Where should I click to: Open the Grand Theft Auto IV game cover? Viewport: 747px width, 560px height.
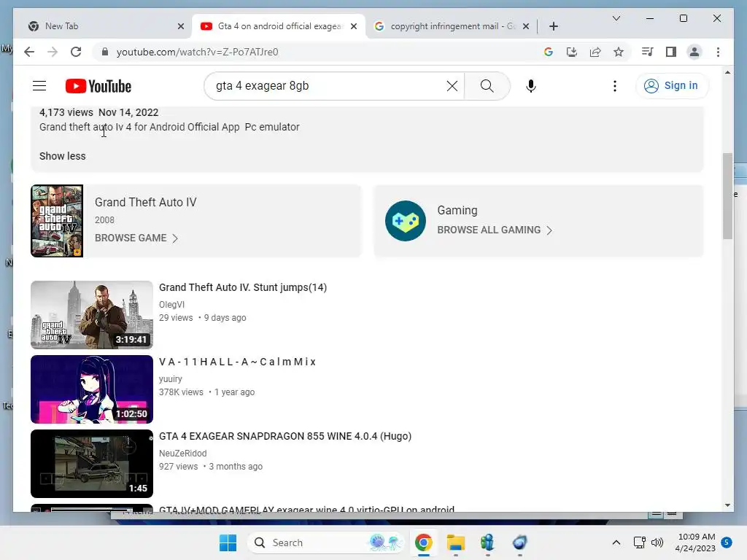pos(57,221)
